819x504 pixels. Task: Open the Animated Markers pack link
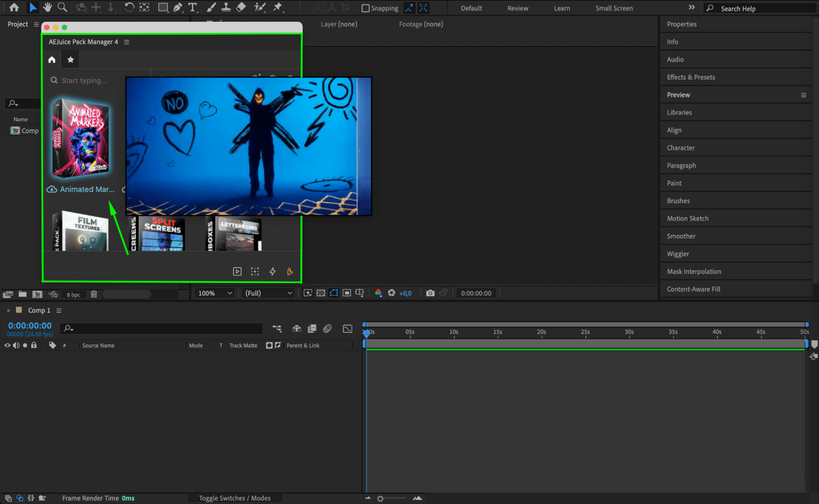pyautogui.click(x=87, y=189)
